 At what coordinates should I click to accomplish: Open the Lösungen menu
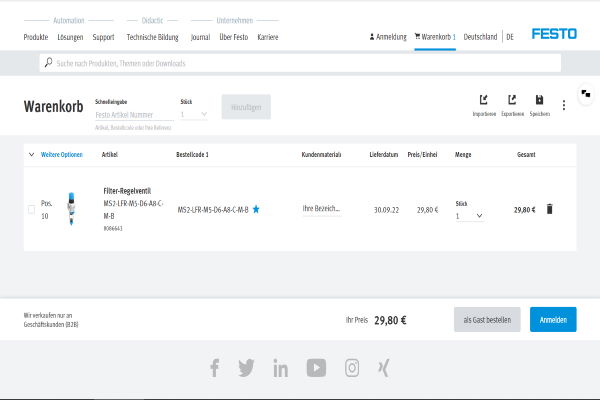coord(70,37)
